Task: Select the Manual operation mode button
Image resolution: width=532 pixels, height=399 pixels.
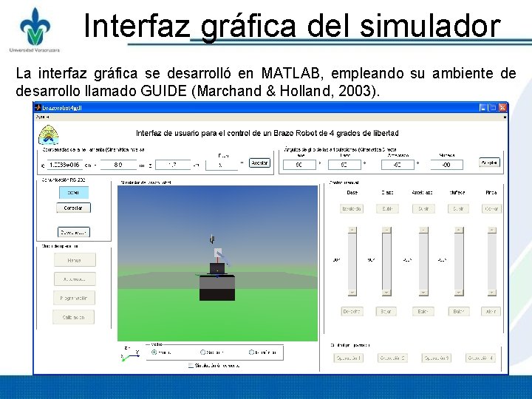Action: click(75, 260)
